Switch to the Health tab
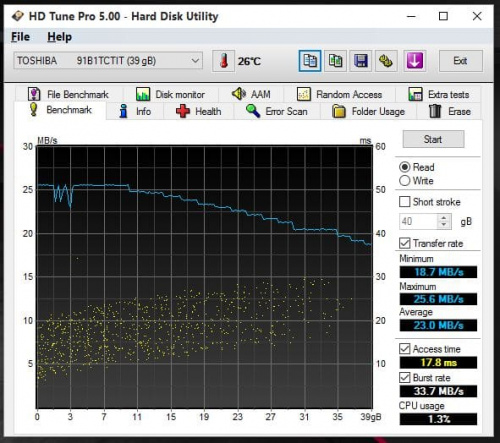 199,111
